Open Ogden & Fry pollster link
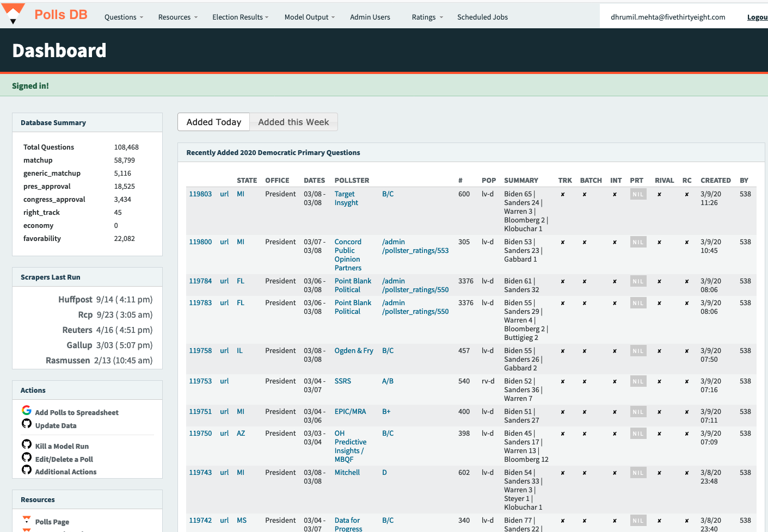The height and width of the screenshot is (532, 768). (x=354, y=351)
